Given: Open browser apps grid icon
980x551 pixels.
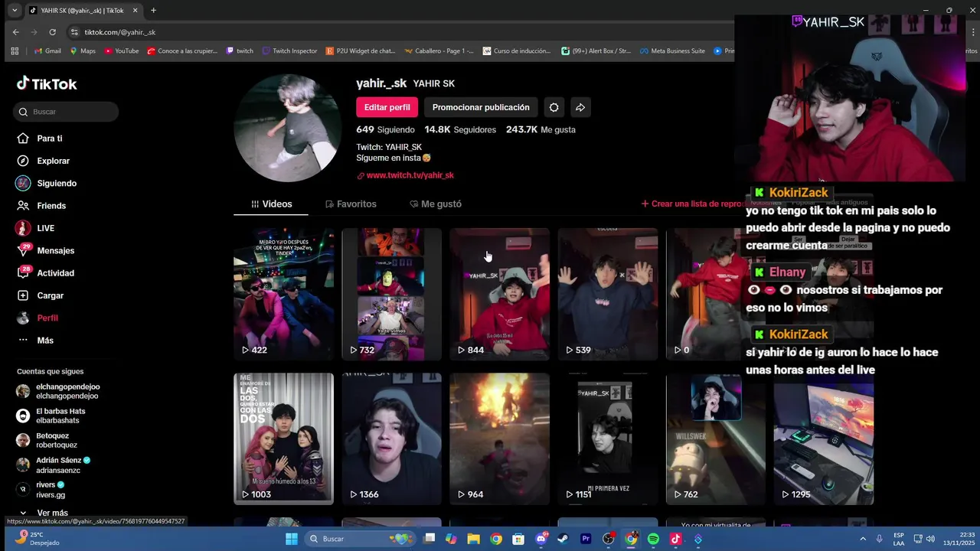Looking at the screenshot, I should click(x=15, y=51).
